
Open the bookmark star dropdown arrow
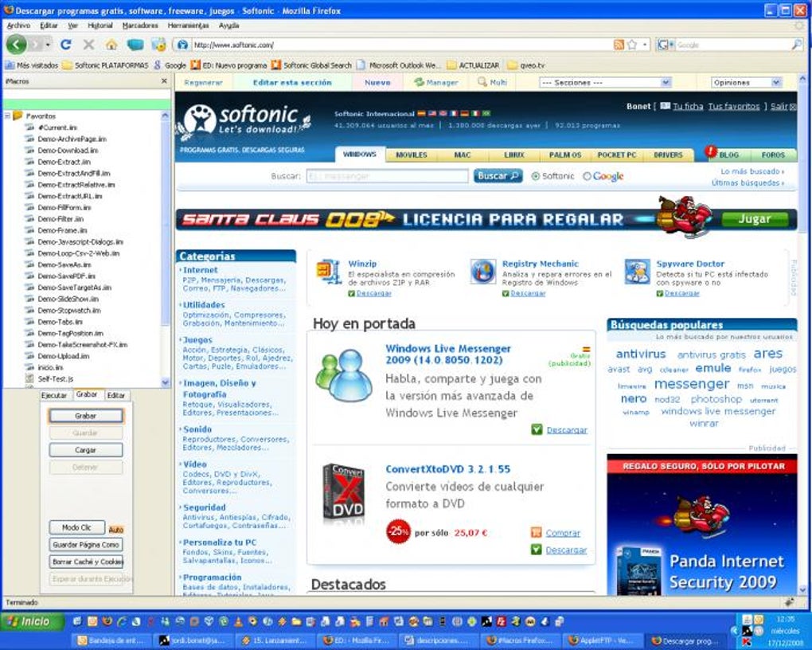[645, 45]
